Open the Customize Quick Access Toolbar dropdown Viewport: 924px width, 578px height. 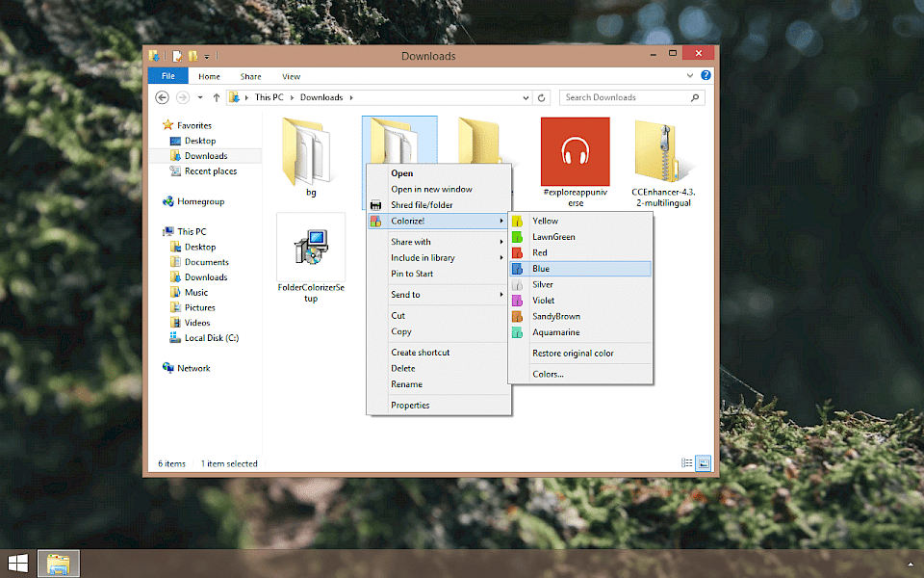[207, 57]
